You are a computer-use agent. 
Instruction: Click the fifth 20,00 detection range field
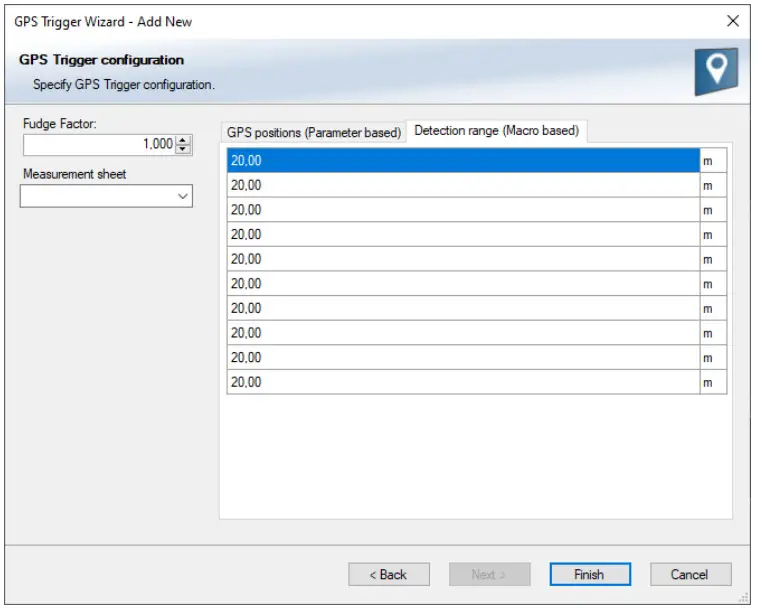pyautogui.click(x=463, y=259)
